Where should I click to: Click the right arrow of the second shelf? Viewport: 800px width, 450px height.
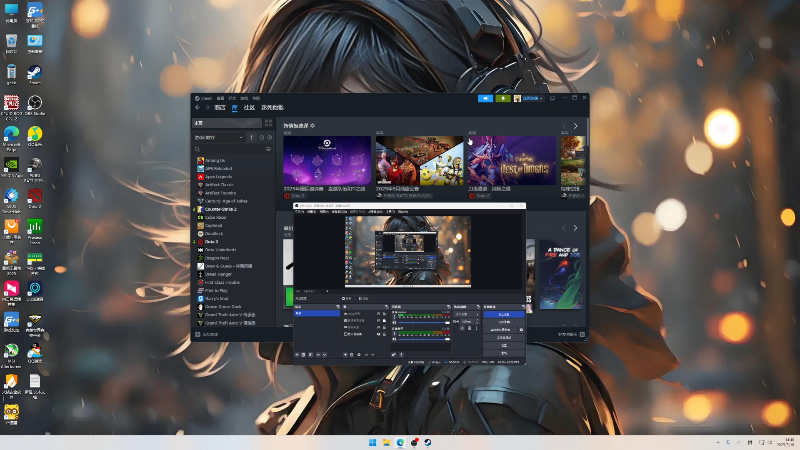[576, 228]
